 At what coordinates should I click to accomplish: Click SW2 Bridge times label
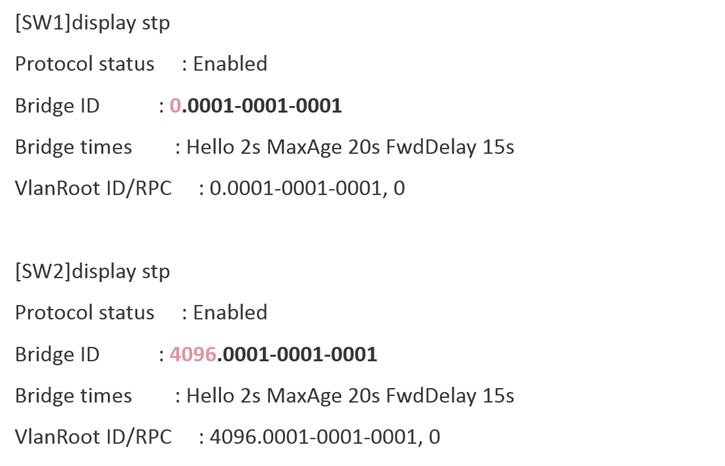click(x=74, y=396)
